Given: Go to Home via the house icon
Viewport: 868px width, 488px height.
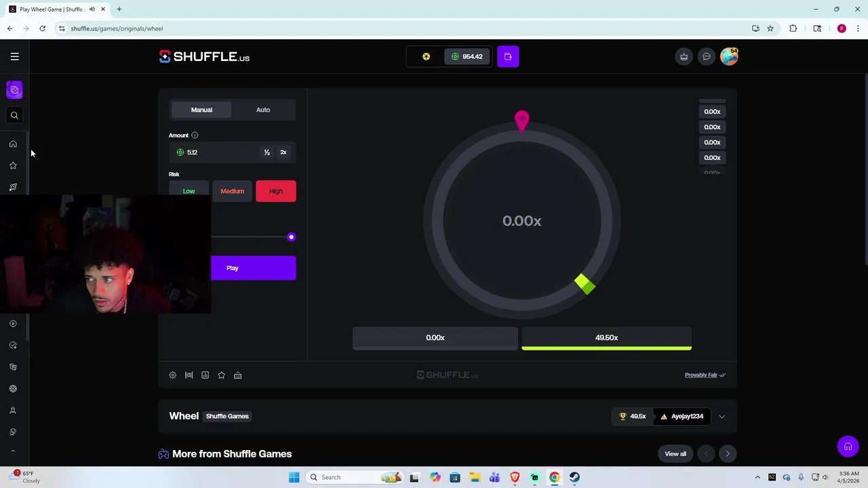Looking at the screenshot, I should click(13, 144).
